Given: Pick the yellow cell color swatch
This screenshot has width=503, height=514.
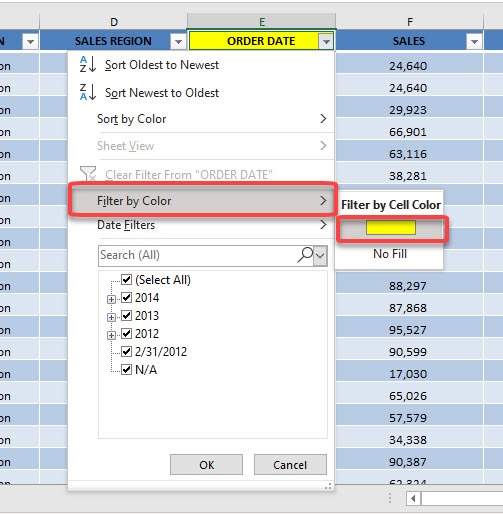Looking at the screenshot, I should [x=391, y=228].
